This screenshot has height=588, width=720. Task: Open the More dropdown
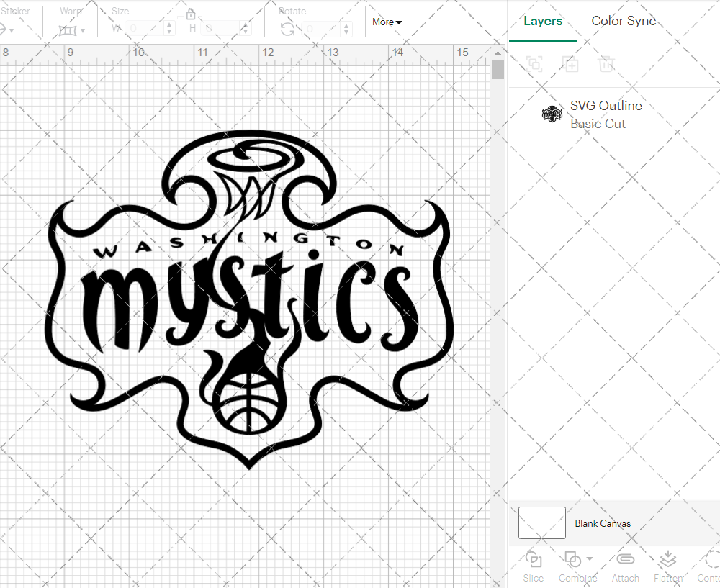click(387, 22)
